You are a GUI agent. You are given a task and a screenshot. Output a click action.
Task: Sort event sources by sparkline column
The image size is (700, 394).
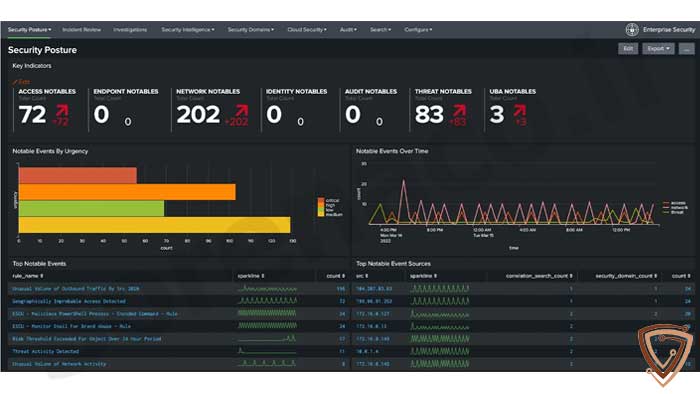click(x=424, y=276)
